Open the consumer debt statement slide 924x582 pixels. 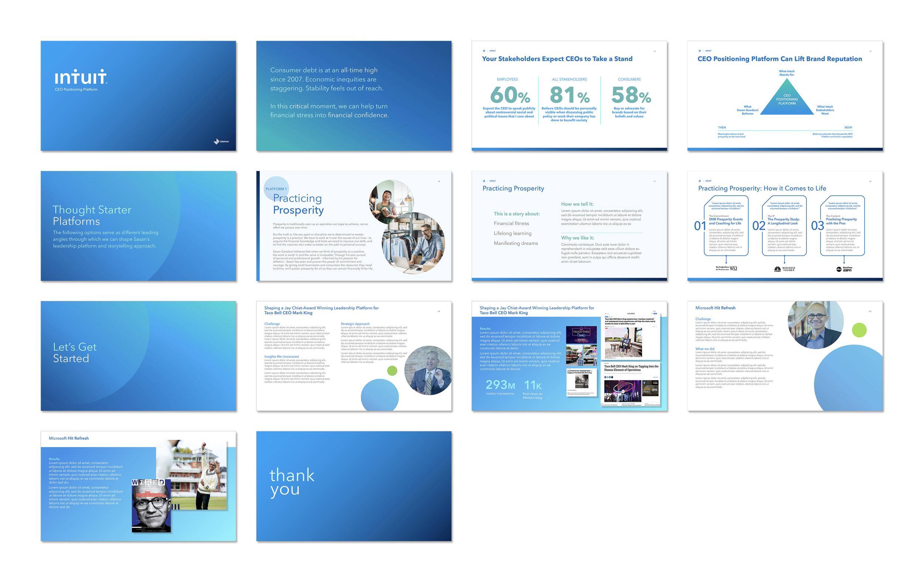pyautogui.click(x=353, y=96)
